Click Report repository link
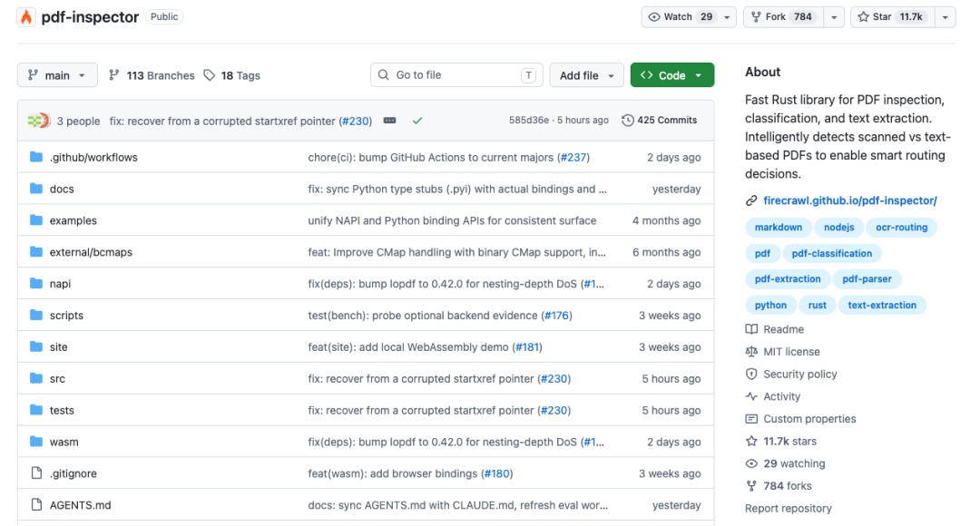The width and height of the screenshot is (980, 526). (789, 509)
